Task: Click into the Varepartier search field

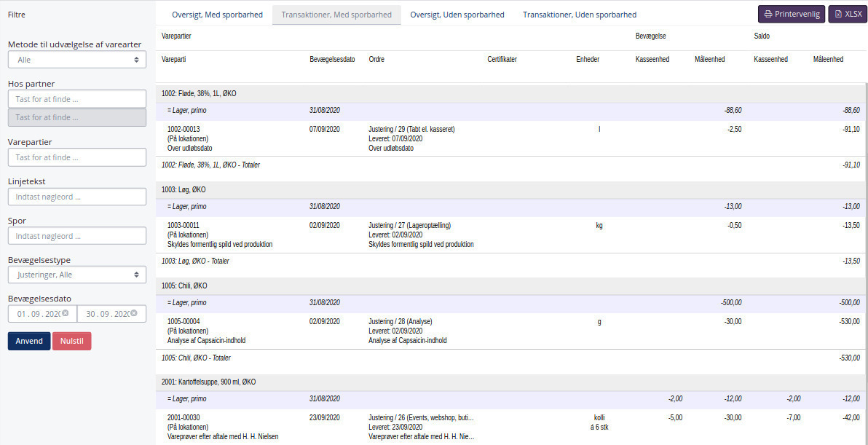Action: 77,157
